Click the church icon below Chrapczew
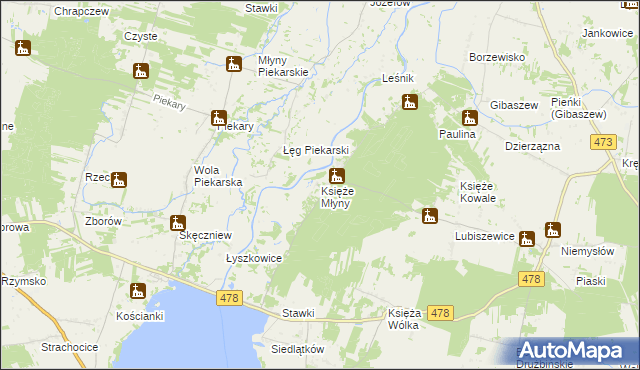 point(23,48)
